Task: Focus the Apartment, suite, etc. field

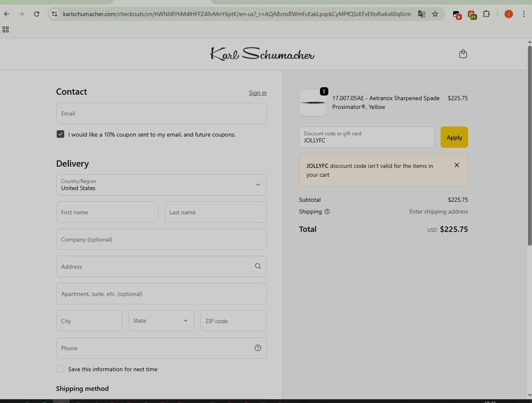Action: 161,294
